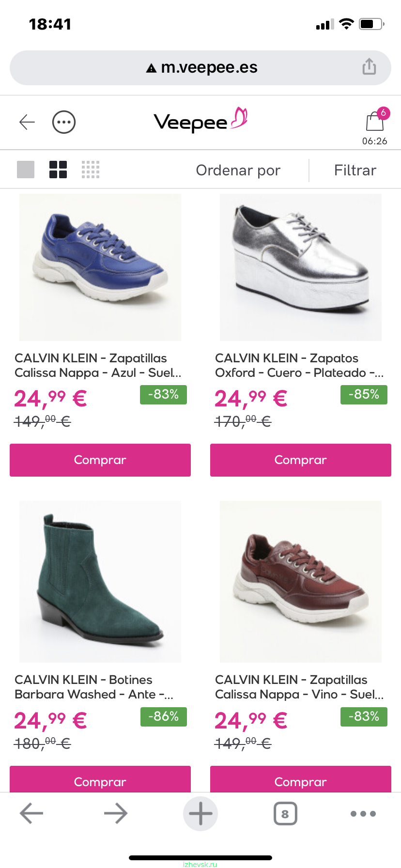Image resolution: width=401 pixels, height=868 pixels.
Task: Navigate forward with browser bottom arrow
Action: [x=116, y=814]
